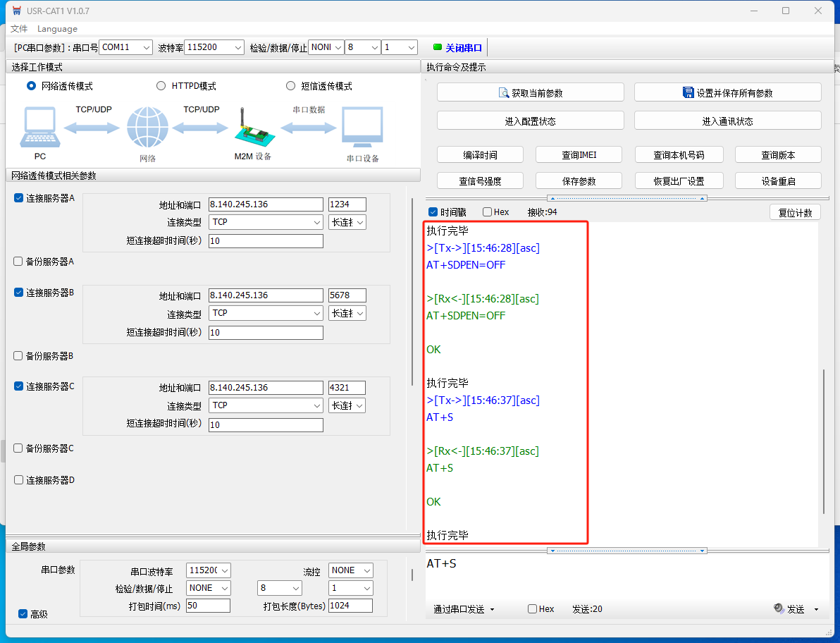Click server A port field showing 1234
This screenshot has height=643, width=840.
347,204
